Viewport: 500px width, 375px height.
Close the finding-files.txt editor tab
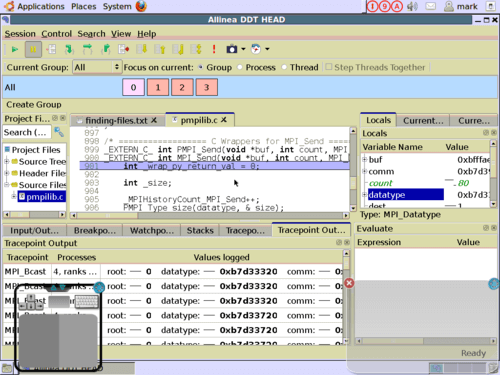154,120
